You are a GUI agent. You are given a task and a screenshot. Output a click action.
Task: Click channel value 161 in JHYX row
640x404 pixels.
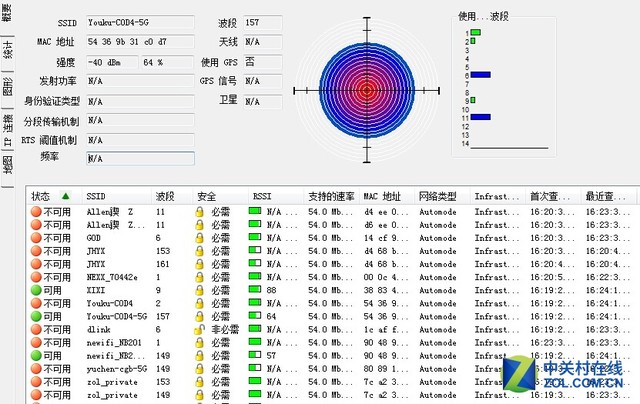point(162,264)
